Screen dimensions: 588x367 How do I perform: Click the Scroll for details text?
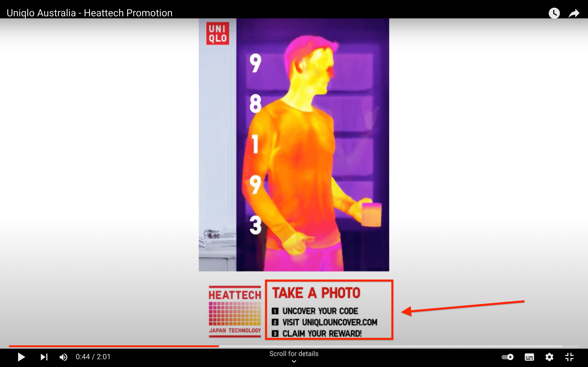click(294, 354)
